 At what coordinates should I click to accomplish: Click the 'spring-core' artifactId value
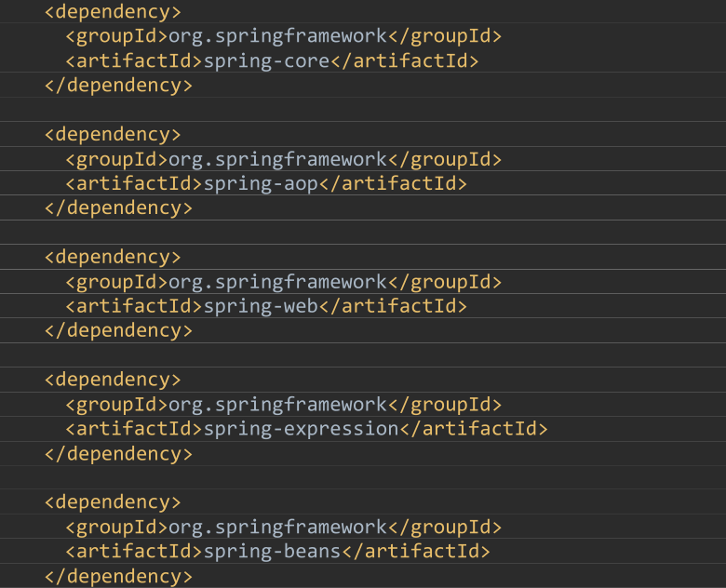[x=266, y=61]
